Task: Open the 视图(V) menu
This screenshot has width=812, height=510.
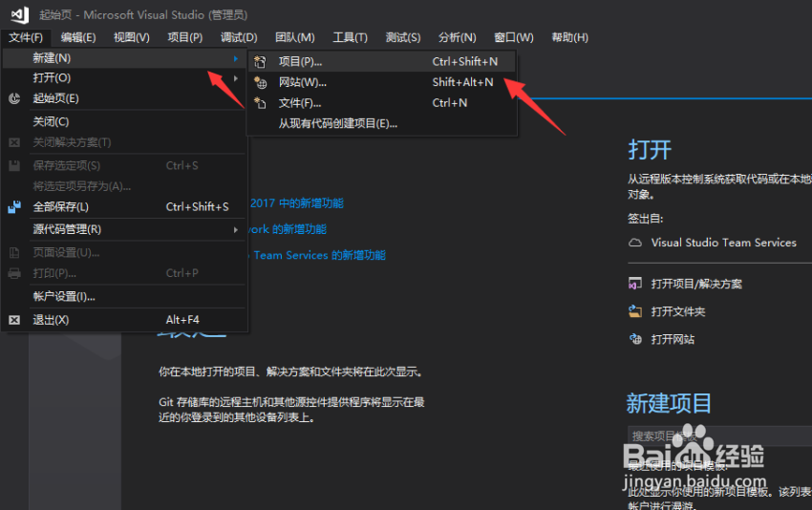Action: 132,37
